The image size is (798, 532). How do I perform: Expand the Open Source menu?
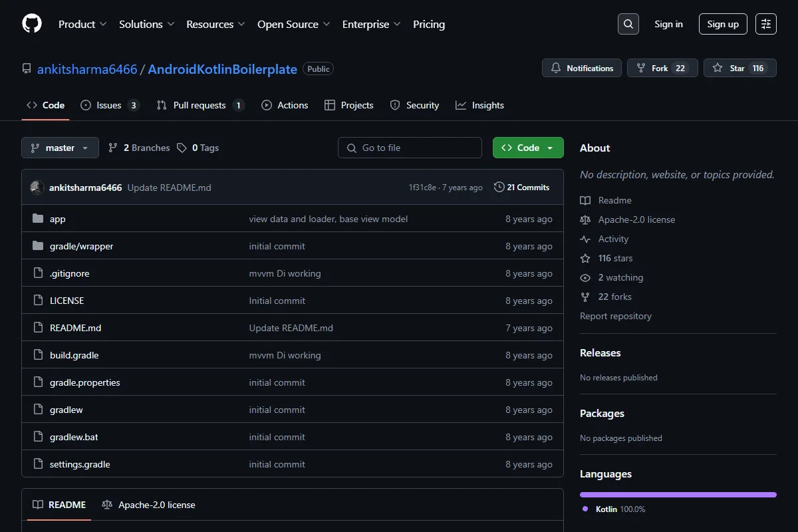294,24
